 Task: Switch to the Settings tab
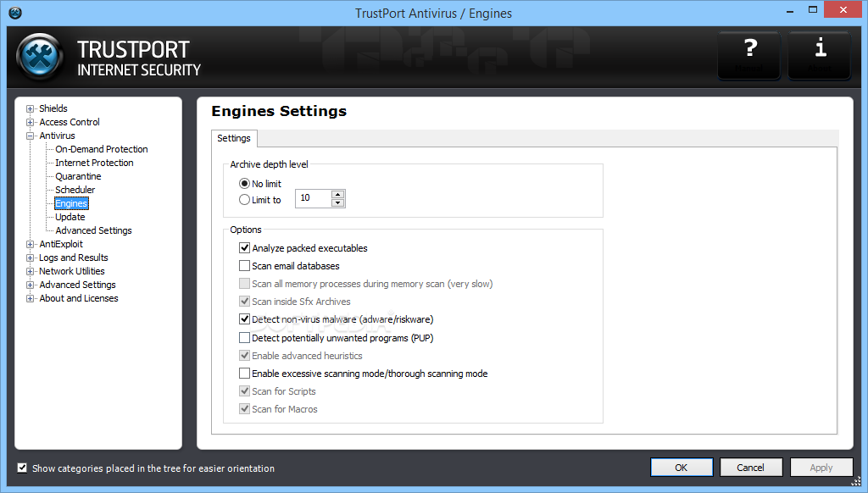pos(234,138)
